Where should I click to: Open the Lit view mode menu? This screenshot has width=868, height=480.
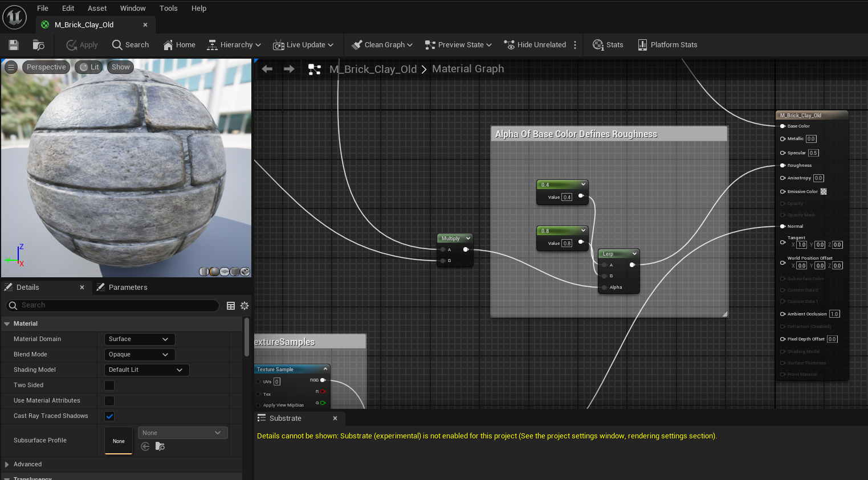pos(89,67)
